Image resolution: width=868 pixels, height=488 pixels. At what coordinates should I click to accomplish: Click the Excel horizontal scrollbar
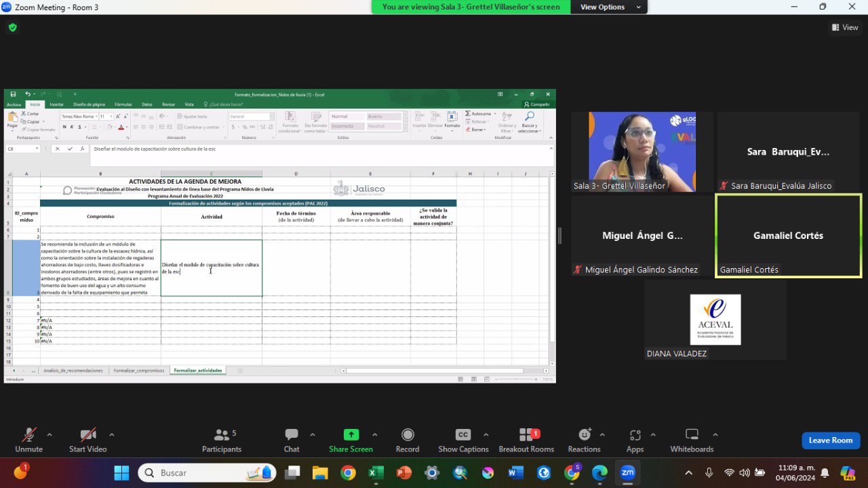(x=434, y=371)
